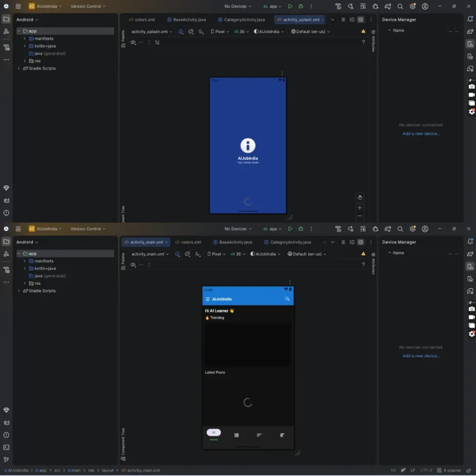Switch activity_splash.xml editor to Split view
The height and width of the screenshot is (476, 476).
(x=352, y=20)
